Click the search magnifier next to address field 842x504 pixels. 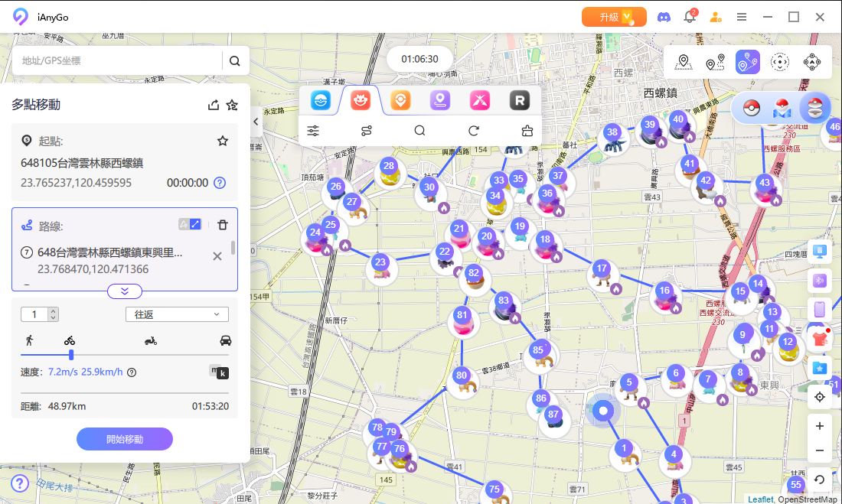click(x=235, y=60)
